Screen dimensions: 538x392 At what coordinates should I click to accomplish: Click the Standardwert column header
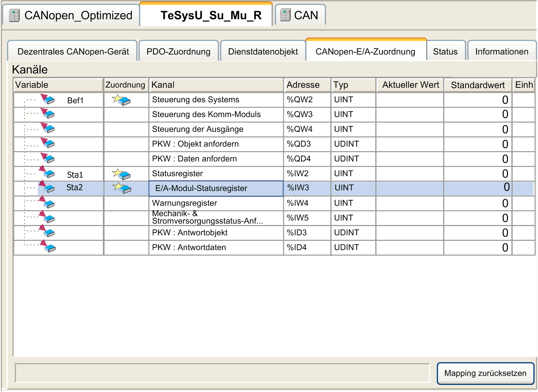coord(478,85)
